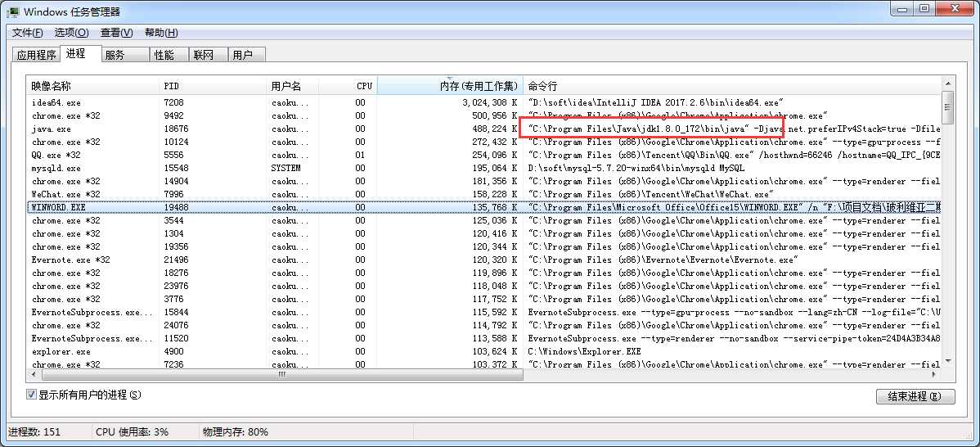Select chrome.exe process with PID 19356
The height and width of the screenshot is (447, 980).
pos(483,247)
